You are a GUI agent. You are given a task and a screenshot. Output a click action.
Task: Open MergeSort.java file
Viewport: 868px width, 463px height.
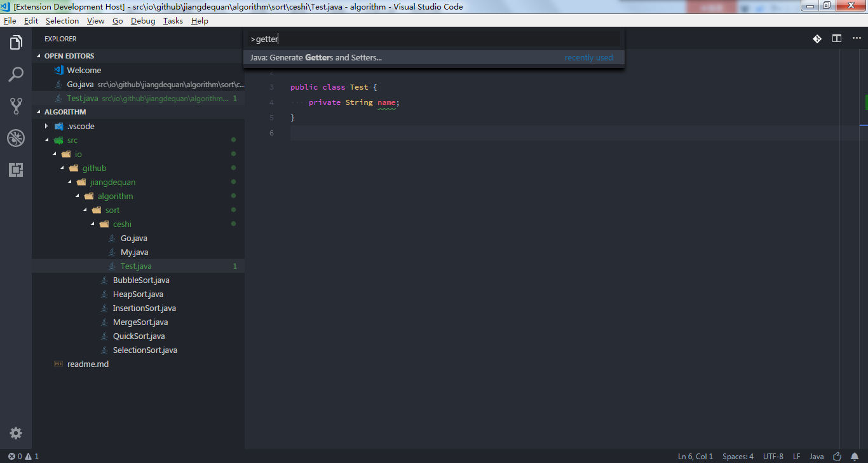point(138,322)
